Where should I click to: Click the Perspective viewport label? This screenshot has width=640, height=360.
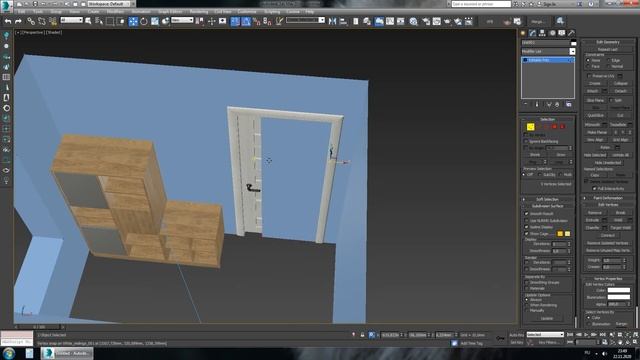coord(33,32)
